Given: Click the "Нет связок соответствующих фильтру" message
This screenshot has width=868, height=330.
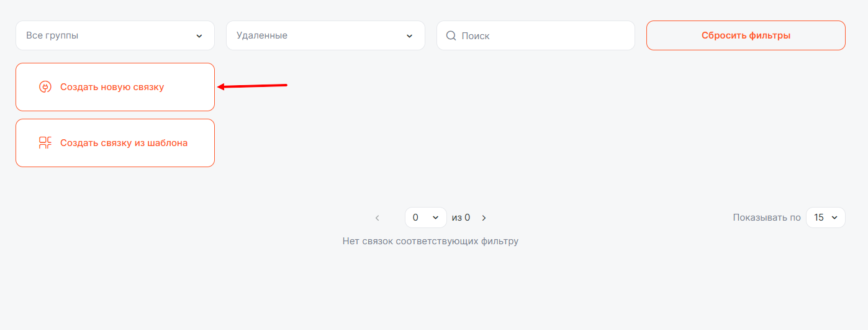Looking at the screenshot, I should pyautogui.click(x=430, y=241).
